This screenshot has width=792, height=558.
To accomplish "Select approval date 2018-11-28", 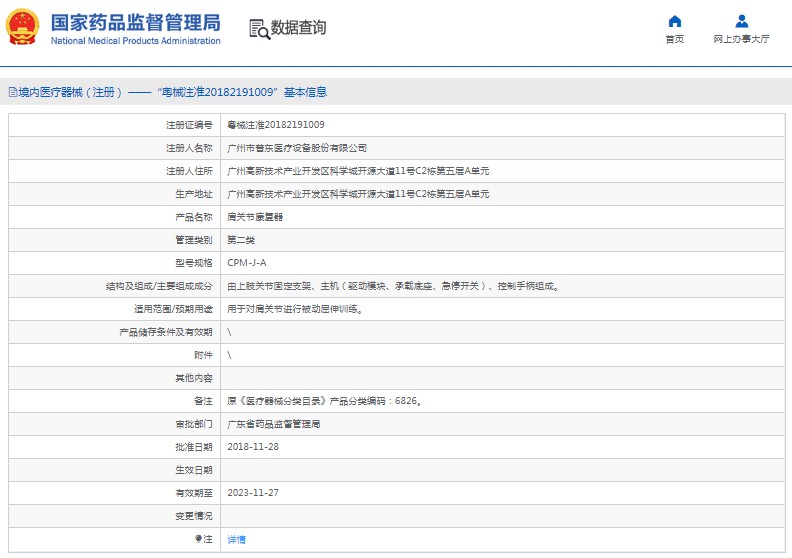I will (253, 447).
